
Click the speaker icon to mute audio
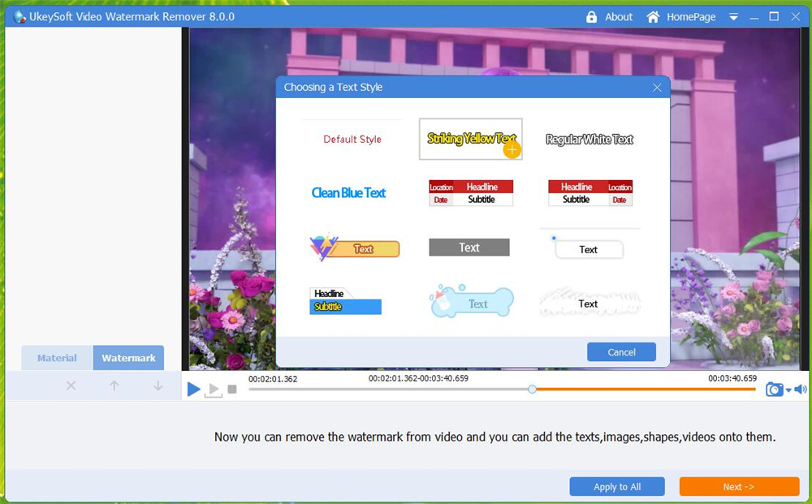[801, 390]
